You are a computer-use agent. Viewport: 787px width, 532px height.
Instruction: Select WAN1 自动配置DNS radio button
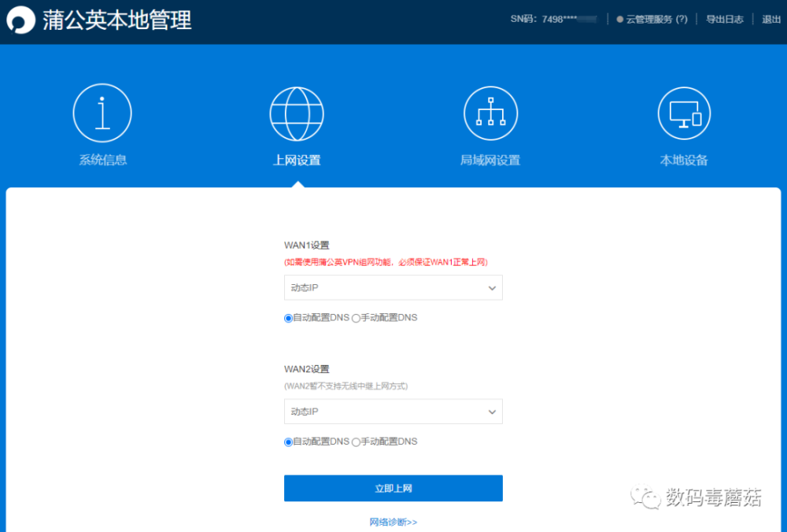[288, 318]
